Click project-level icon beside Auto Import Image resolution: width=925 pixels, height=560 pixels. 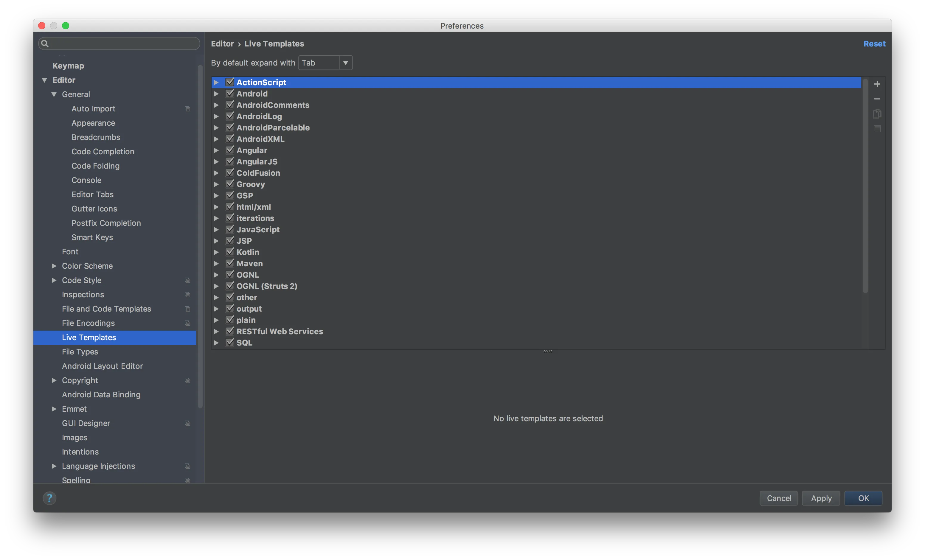(x=187, y=109)
